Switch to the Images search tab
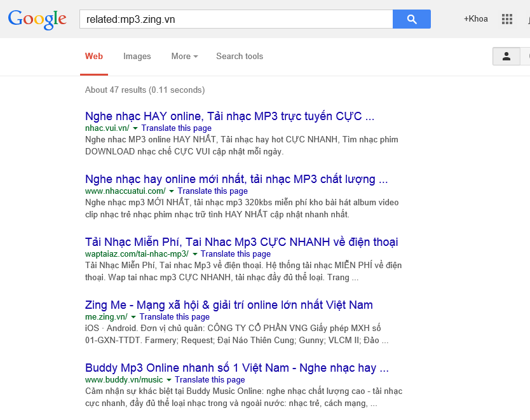The image size is (530, 420). (x=137, y=57)
